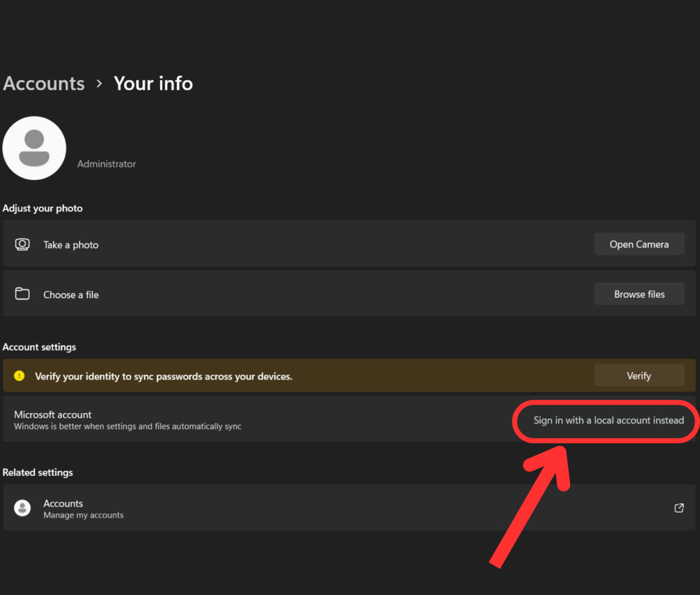Click the camera icon beside Take a photo
700x595 pixels.
click(22, 244)
